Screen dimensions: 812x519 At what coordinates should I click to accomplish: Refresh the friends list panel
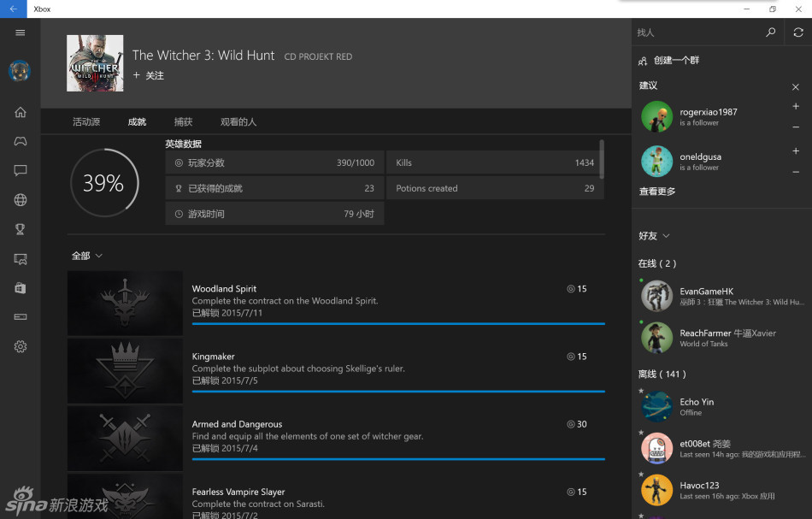[797, 32]
